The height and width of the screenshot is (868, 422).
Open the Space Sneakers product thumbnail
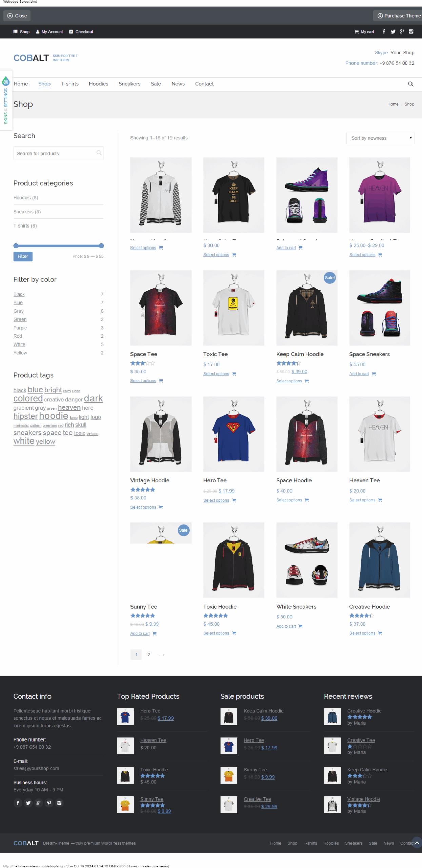point(380,308)
